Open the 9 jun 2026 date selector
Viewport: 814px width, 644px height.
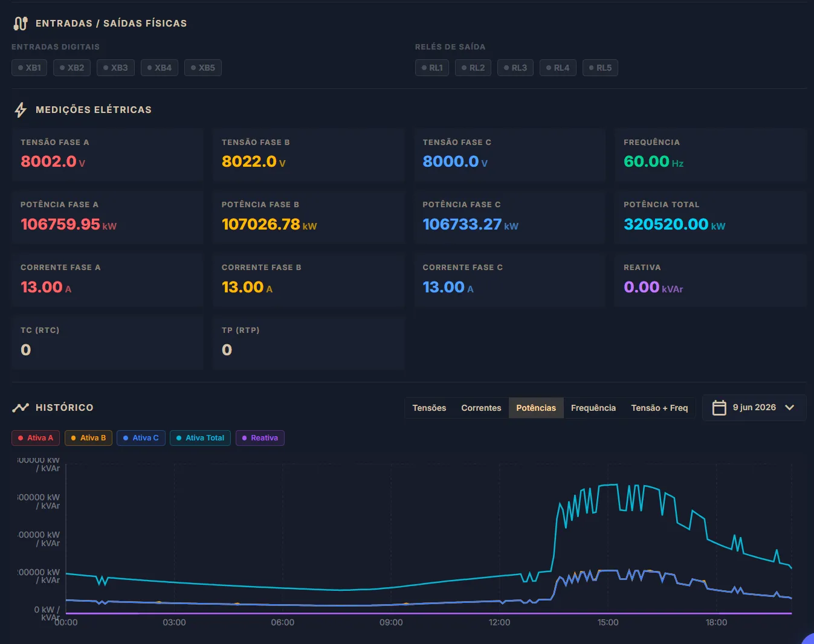tap(754, 408)
